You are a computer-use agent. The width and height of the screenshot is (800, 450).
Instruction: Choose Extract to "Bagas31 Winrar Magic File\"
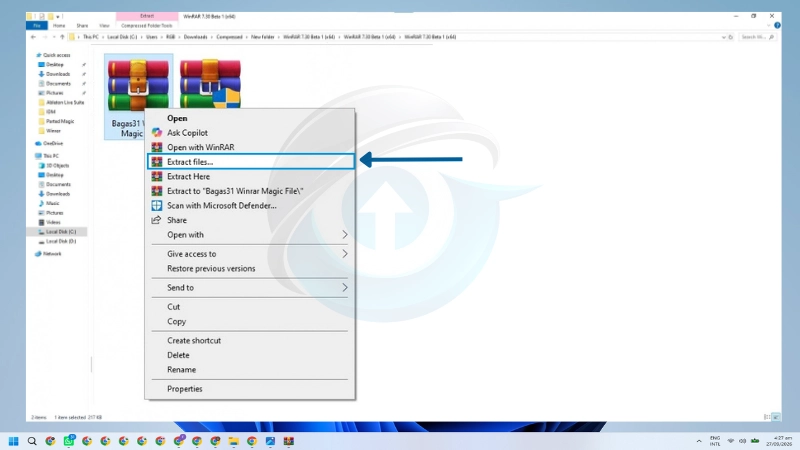pos(250,191)
